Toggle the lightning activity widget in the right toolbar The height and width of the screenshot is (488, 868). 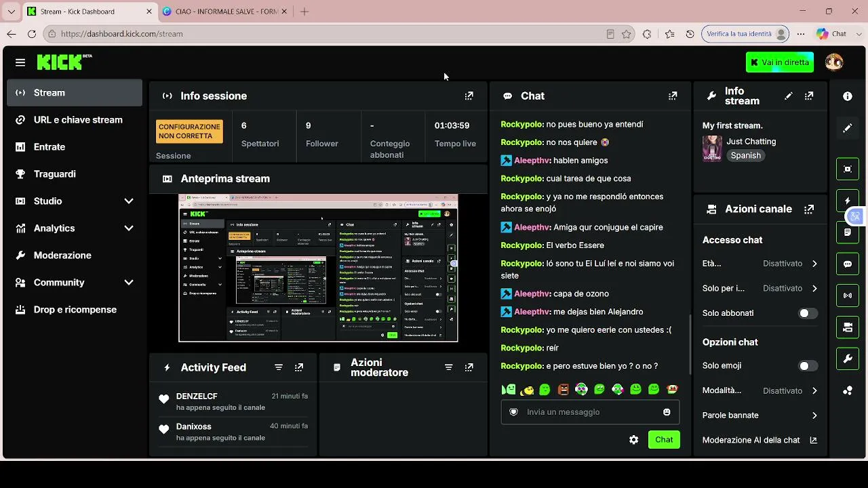[848, 201]
